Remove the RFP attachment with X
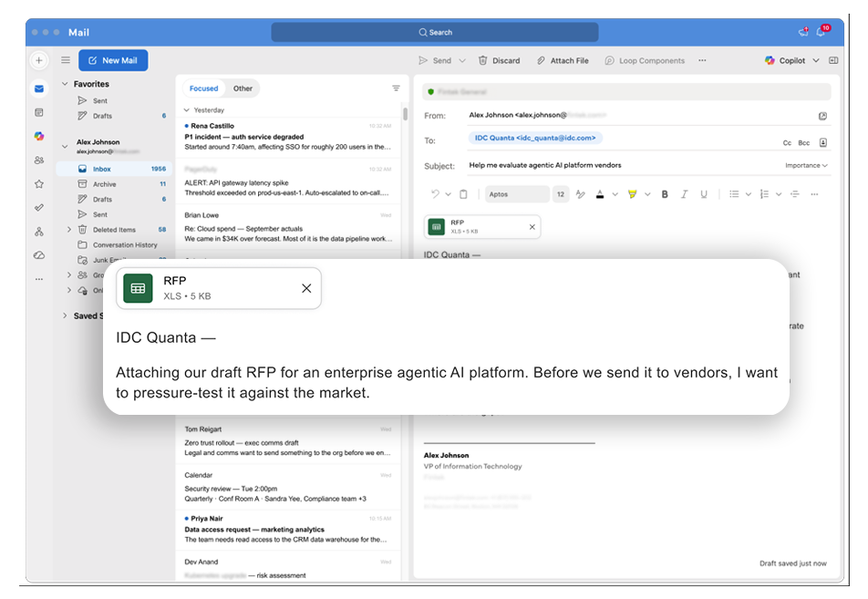This screenshot has width=868, height=599. point(532,226)
